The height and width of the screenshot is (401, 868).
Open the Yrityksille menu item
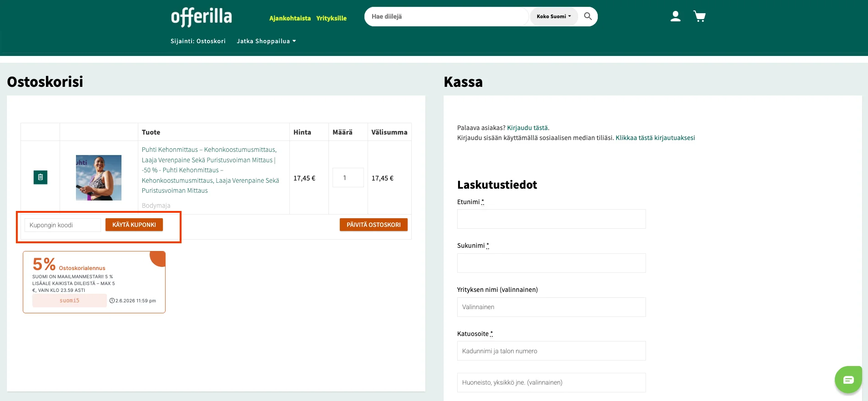[x=331, y=18]
